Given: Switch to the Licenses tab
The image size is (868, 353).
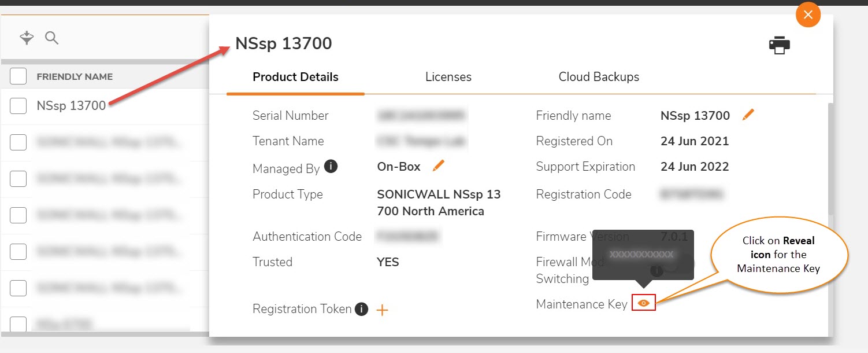Looking at the screenshot, I should tap(448, 77).
